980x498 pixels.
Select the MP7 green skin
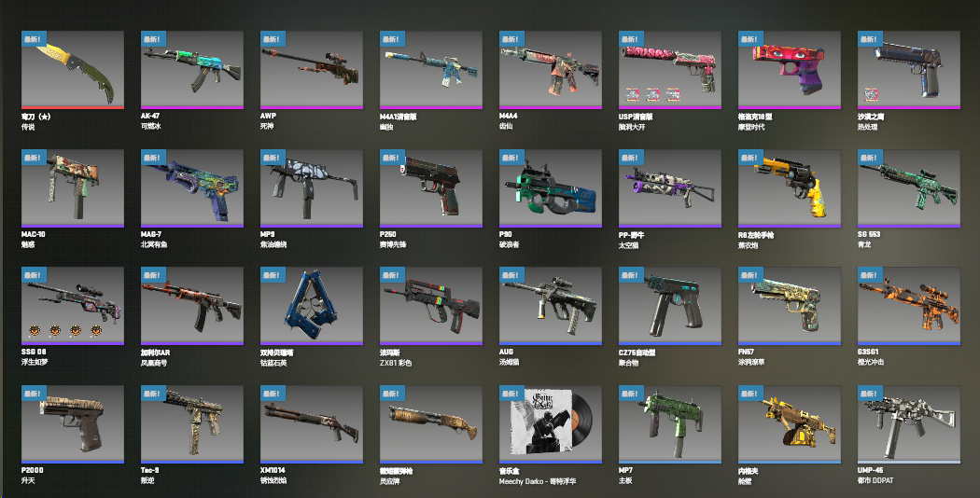coord(669,424)
